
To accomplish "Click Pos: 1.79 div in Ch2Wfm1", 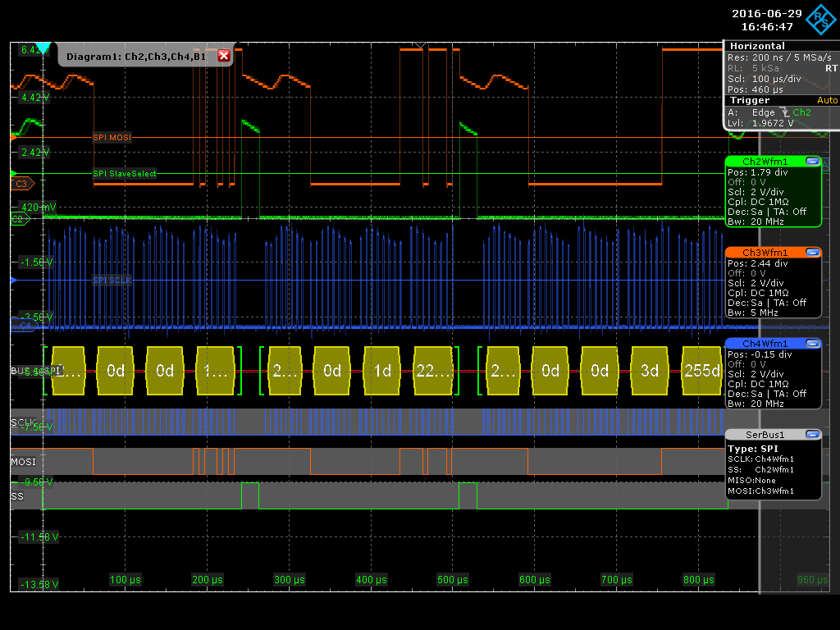I will click(757, 172).
